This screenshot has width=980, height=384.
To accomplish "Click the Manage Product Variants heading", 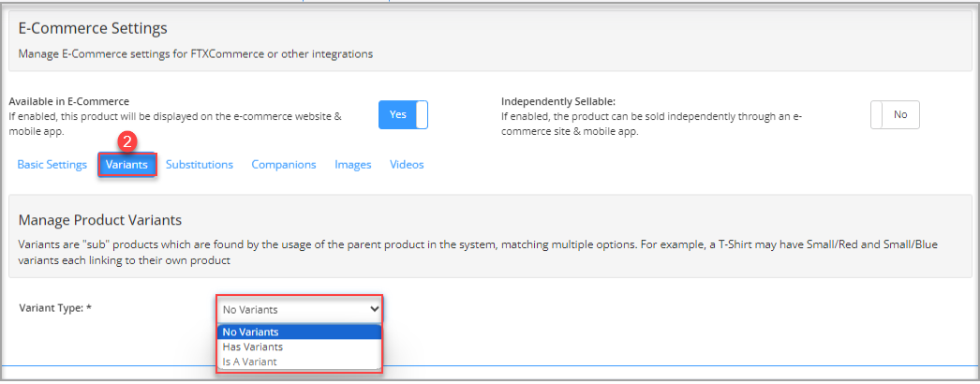I will click(x=100, y=220).
